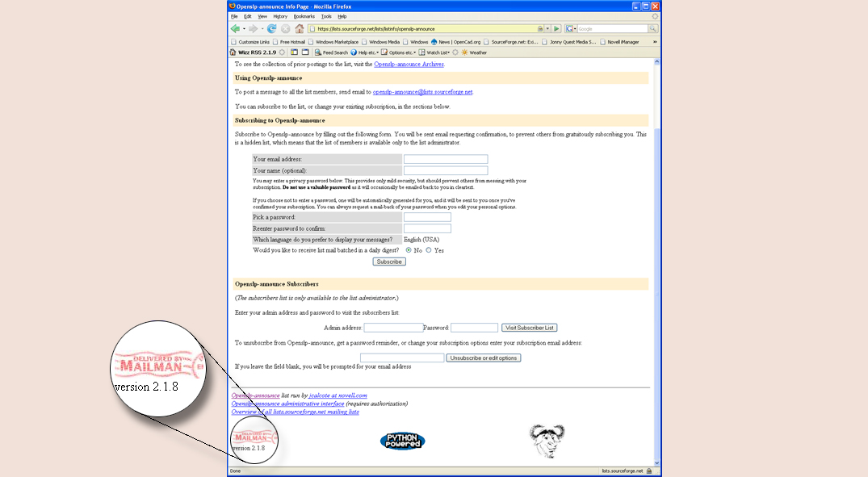Open the Help menu
Viewport: 868px width, 477px height.
[x=342, y=17]
